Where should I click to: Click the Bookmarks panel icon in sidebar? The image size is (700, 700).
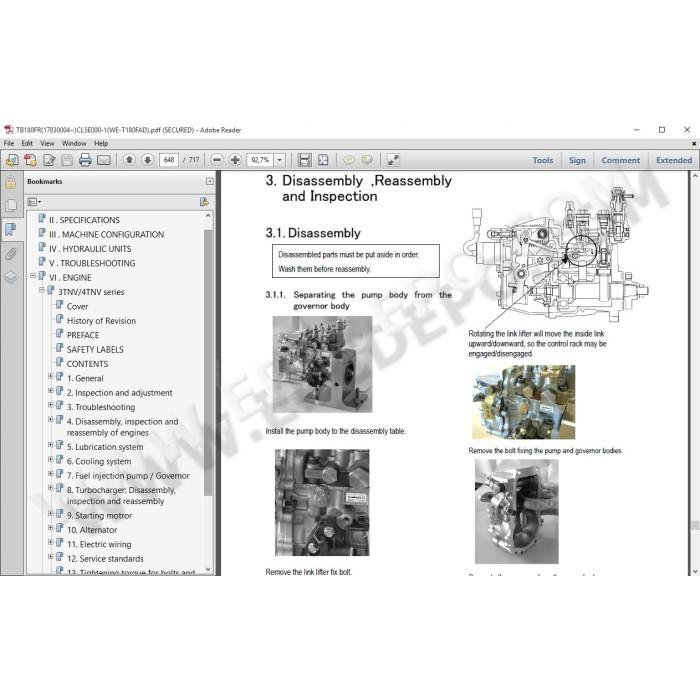[11, 229]
